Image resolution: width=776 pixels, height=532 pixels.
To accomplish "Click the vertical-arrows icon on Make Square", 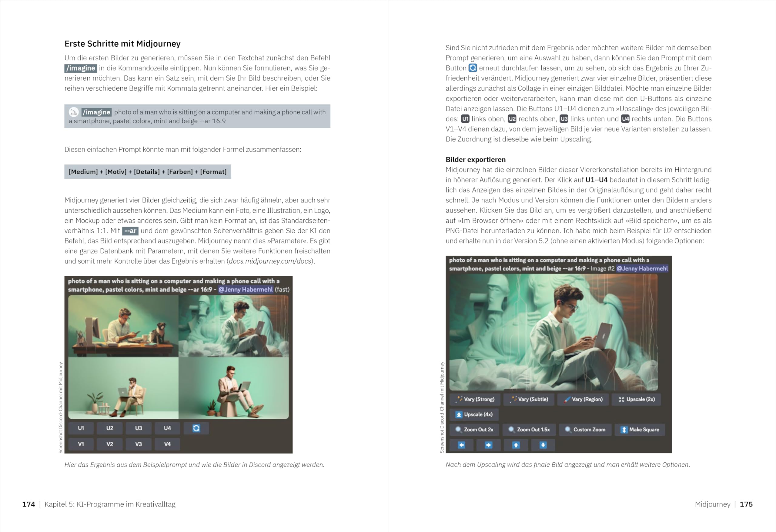I will click(x=624, y=430).
